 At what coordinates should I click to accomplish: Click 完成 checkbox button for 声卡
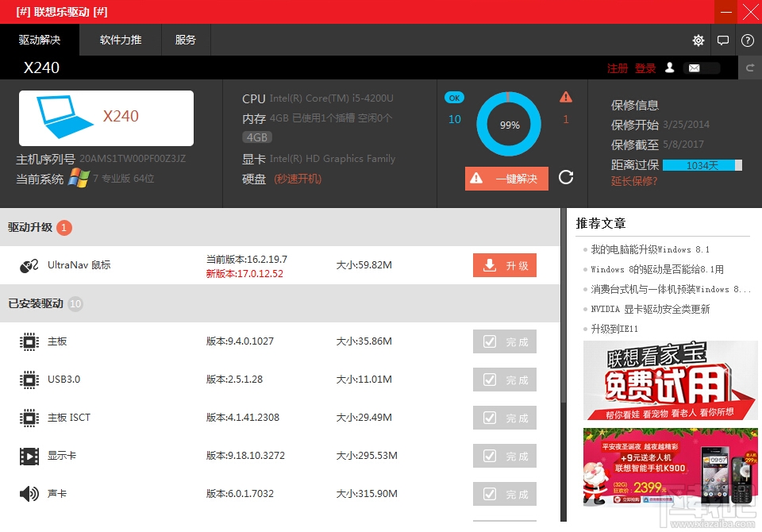(505, 494)
